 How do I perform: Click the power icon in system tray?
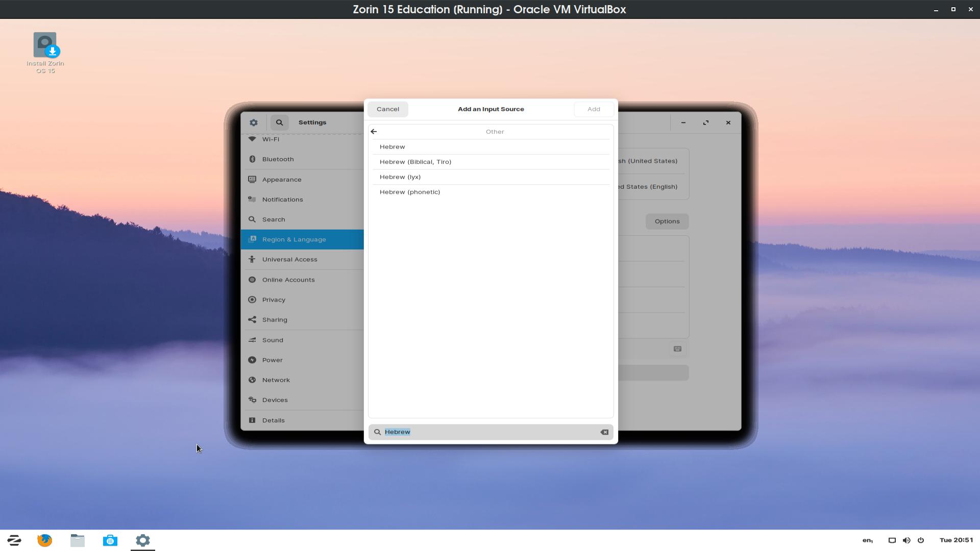click(x=921, y=540)
